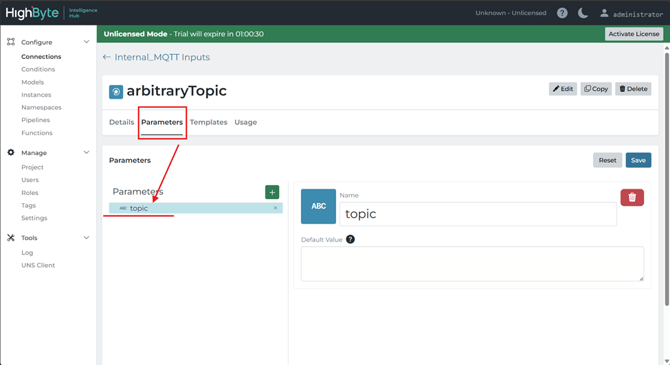Click the Save button

[x=638, y=160]
